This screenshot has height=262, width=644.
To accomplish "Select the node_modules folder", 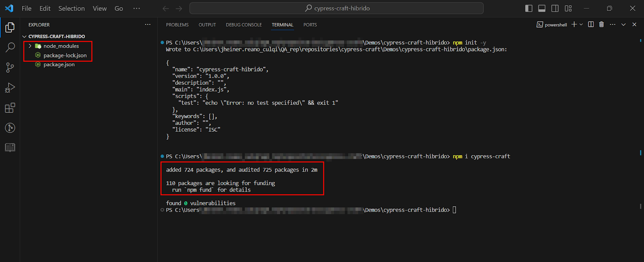I will (x=61, y=46).
